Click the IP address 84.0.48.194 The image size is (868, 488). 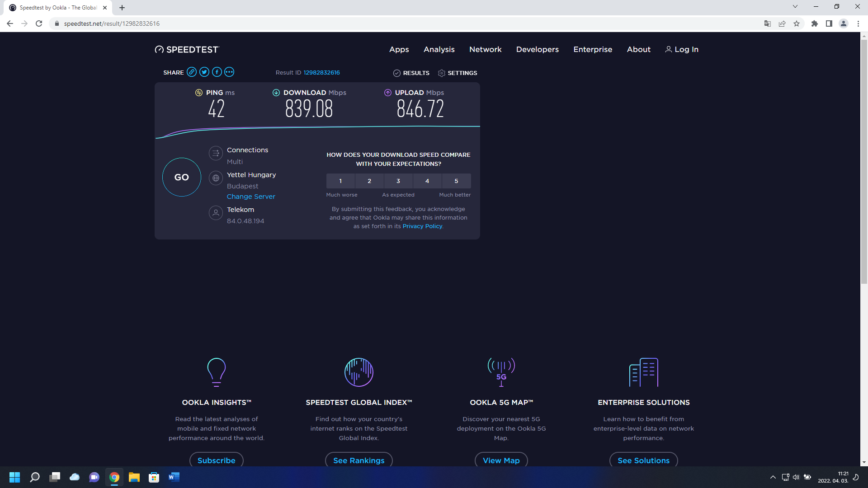coord(245,221)
